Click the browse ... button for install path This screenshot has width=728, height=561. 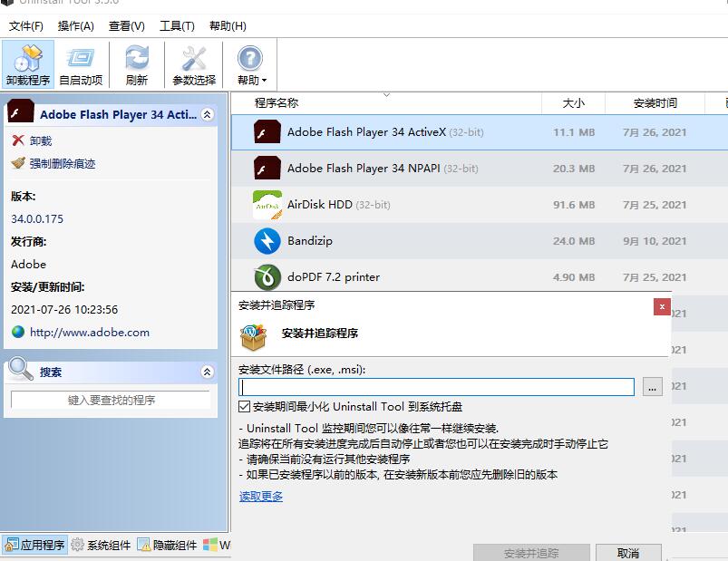651,387
